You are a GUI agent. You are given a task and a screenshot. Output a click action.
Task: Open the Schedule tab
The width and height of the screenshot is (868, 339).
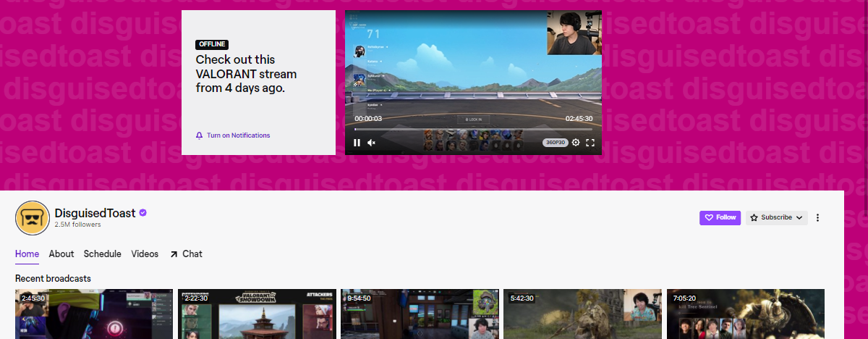click(103, 254)
